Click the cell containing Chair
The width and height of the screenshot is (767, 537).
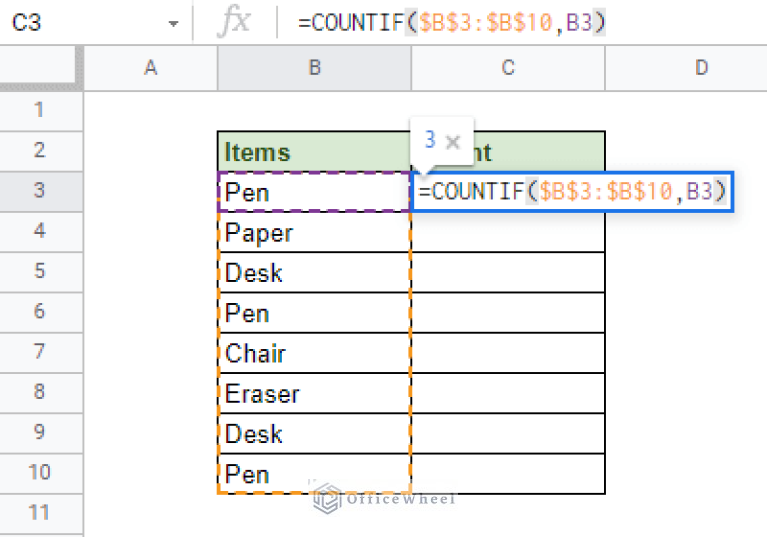pyautogui.click(x=314, y=353)
